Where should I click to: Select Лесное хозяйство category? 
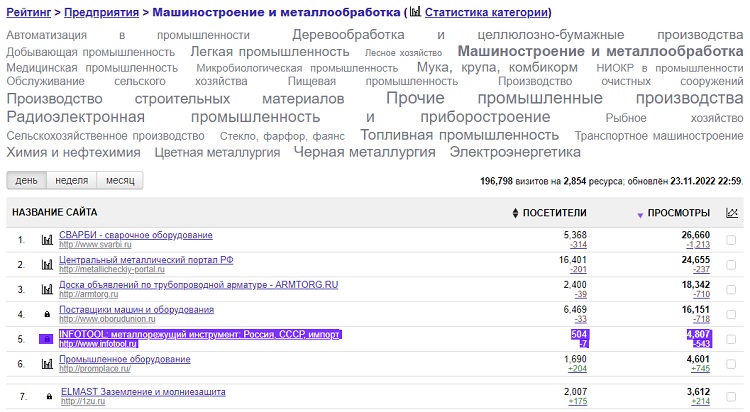point(403,53)
